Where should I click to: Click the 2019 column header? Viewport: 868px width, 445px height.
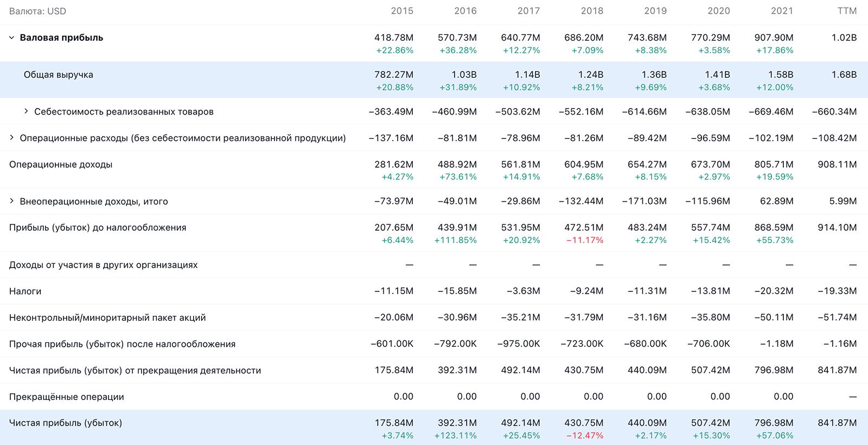coord(655,11)
